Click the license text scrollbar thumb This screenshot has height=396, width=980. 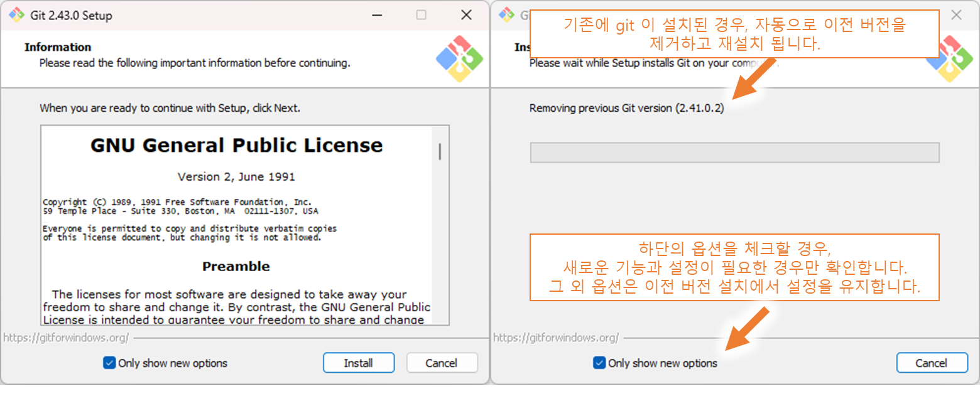tap(440, 151)
